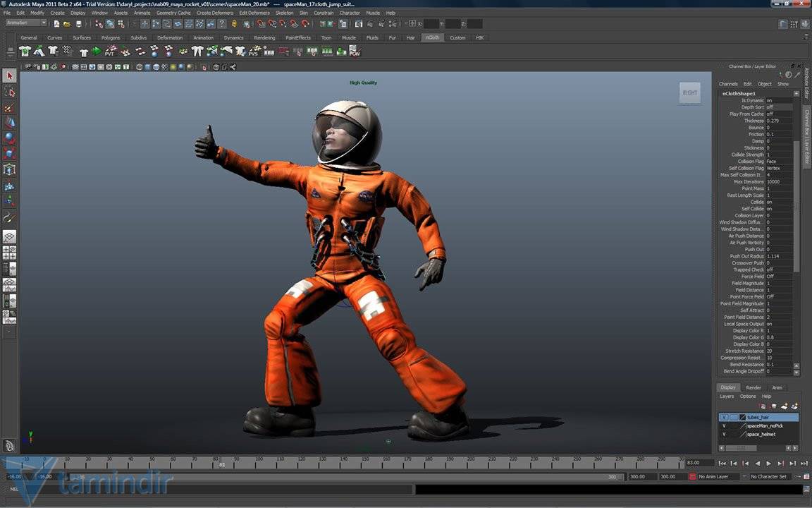The height and width of the screenshot is (508, 812).
Task: Select the Rotate tool sphere icon
Action: [x=9, y=138]
